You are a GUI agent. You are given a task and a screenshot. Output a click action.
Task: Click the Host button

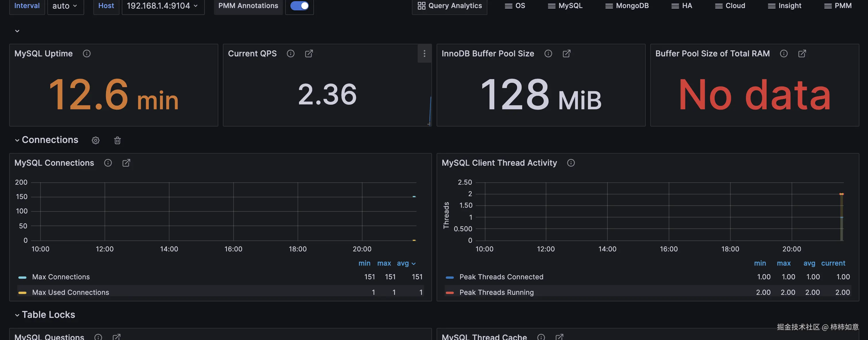tap(106, 6)
